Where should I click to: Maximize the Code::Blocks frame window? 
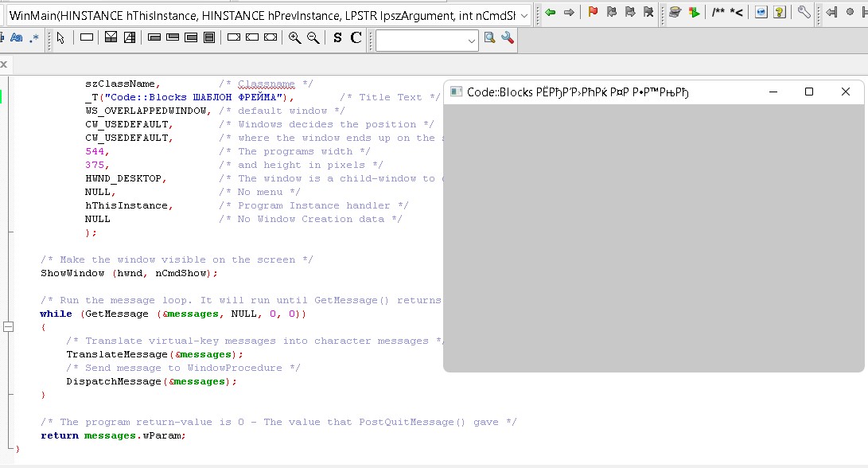pyautogui.click(x=809, y=92)
